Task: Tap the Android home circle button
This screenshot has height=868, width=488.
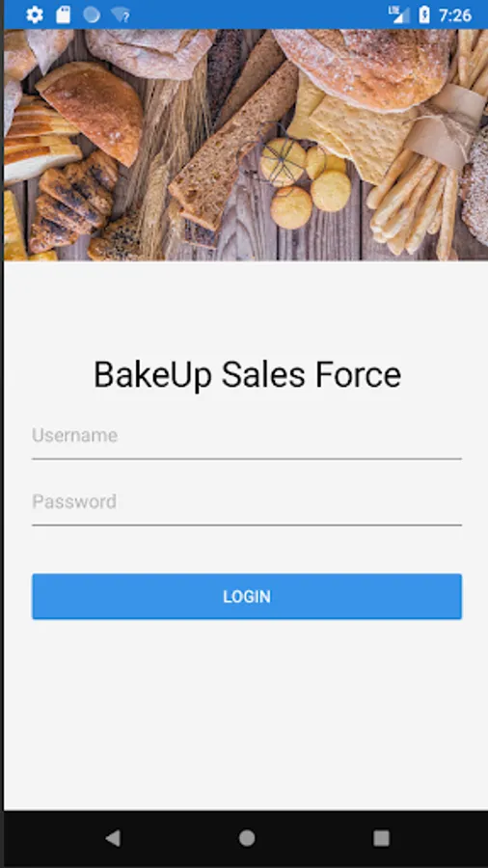Action: [x=247, y=838]
